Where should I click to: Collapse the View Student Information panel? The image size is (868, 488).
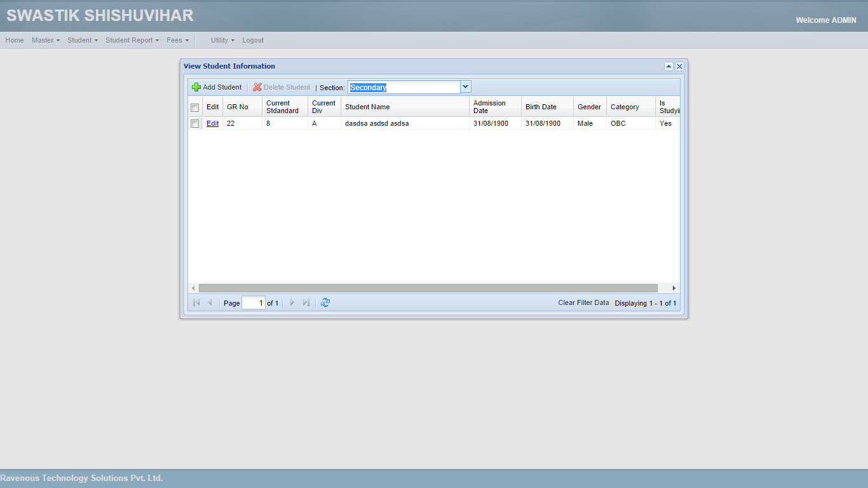(668, 66)
